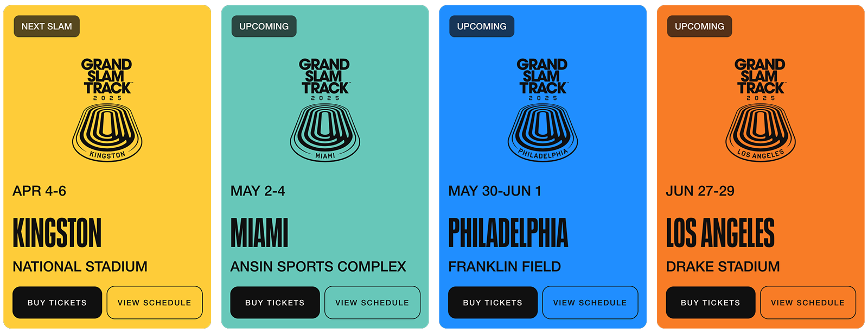Screen dimensions: 868x333
Task: Buy tickets for the Kingston slam
Action: tap(57, 303)
